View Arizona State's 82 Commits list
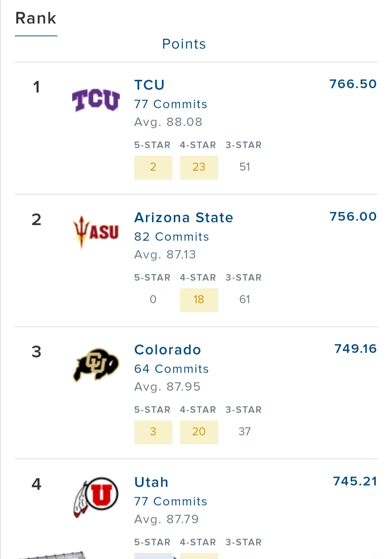 pyautogui.click(x=172, y=237)
